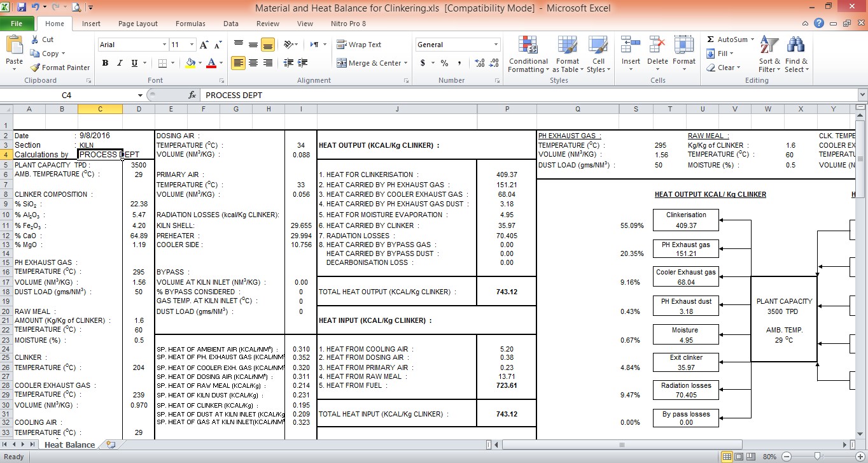Open the Name Box dropdown arrow

tap(140, 95)
